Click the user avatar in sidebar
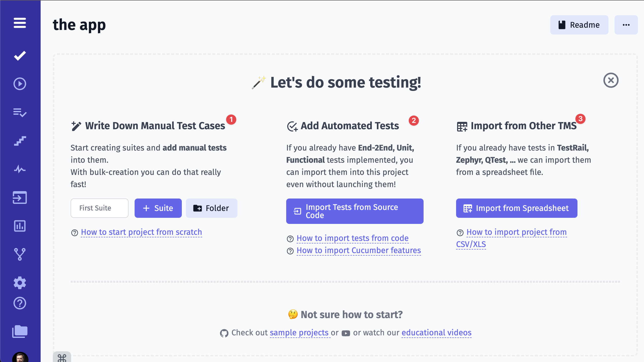644x362 pixels. click(20, 357)
